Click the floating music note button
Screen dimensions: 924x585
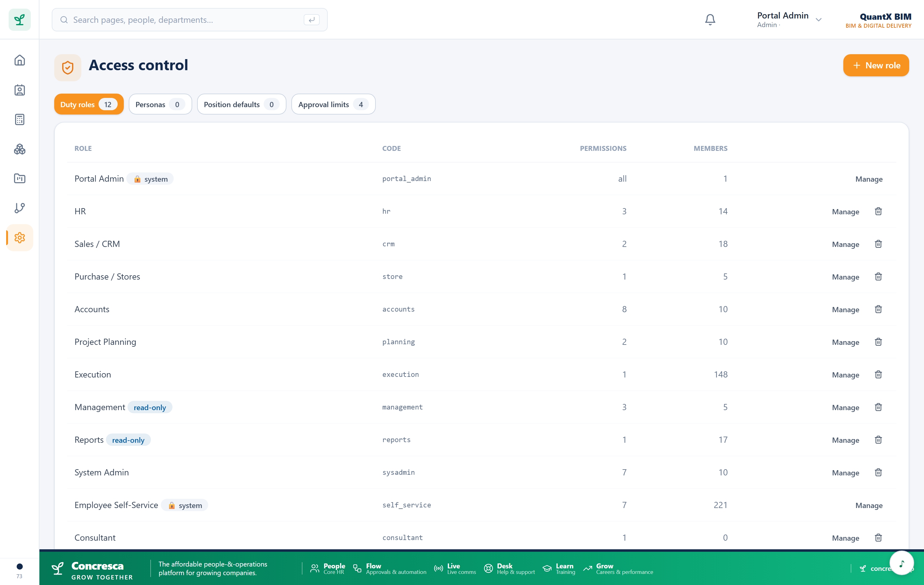tap(902, 563)
